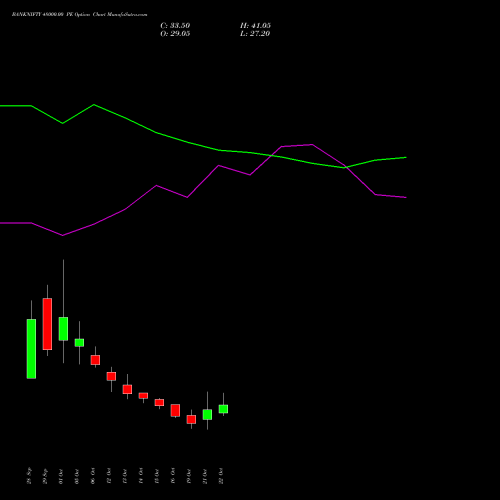
Task: Click the 01 Oct date label
Action: [61, 476]
